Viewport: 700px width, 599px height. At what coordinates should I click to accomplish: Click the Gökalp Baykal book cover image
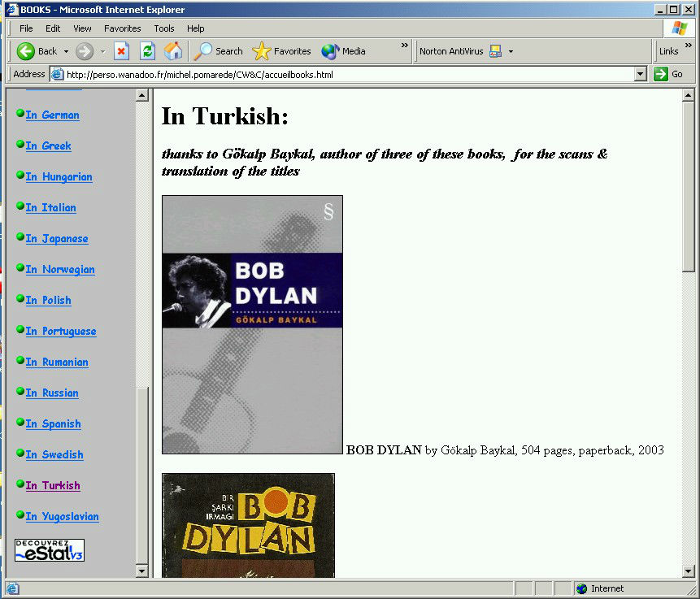252,324
